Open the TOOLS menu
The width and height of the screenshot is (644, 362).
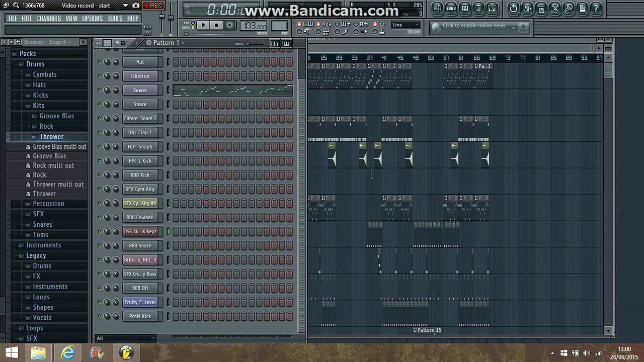click(115, 19)
